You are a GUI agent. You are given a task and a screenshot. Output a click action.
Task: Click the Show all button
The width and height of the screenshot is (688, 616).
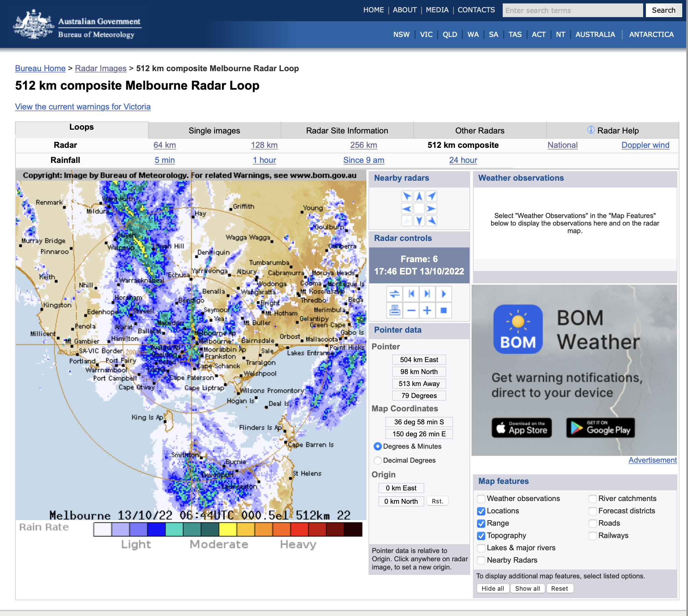[527, 588]
